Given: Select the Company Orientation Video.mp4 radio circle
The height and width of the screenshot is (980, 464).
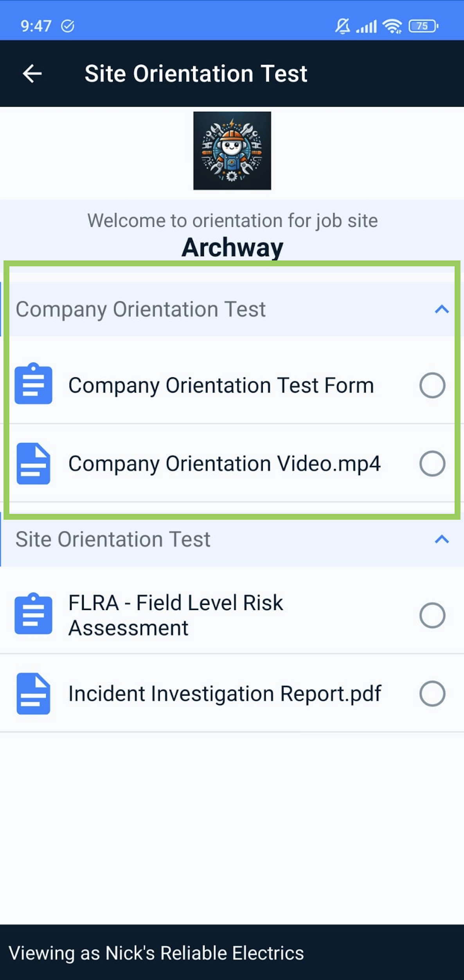Looking at the screenshot, I should [432, 463].
